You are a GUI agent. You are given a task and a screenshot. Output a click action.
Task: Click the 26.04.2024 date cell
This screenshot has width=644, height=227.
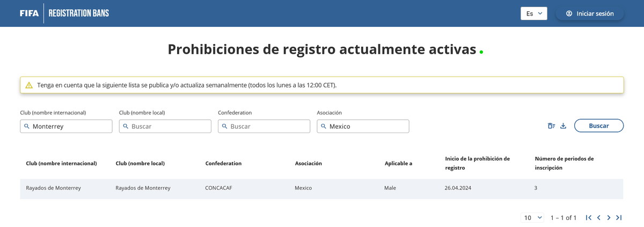[458, 188]
